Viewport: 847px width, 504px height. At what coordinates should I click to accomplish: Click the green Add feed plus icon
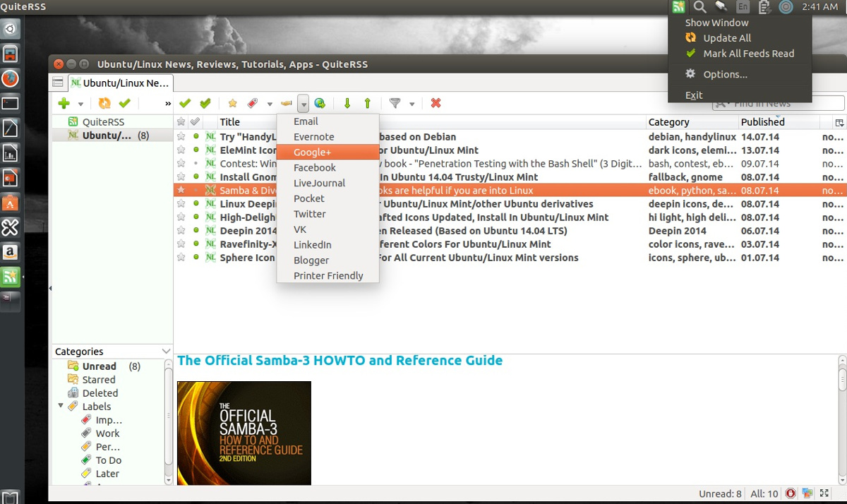tap(64, 104)
